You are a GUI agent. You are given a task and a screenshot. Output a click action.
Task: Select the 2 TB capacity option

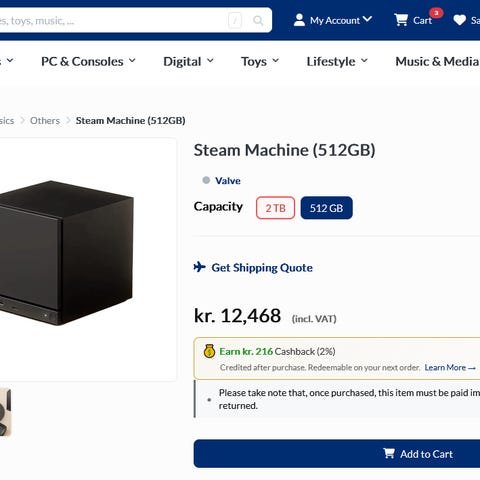pos(275,208)
